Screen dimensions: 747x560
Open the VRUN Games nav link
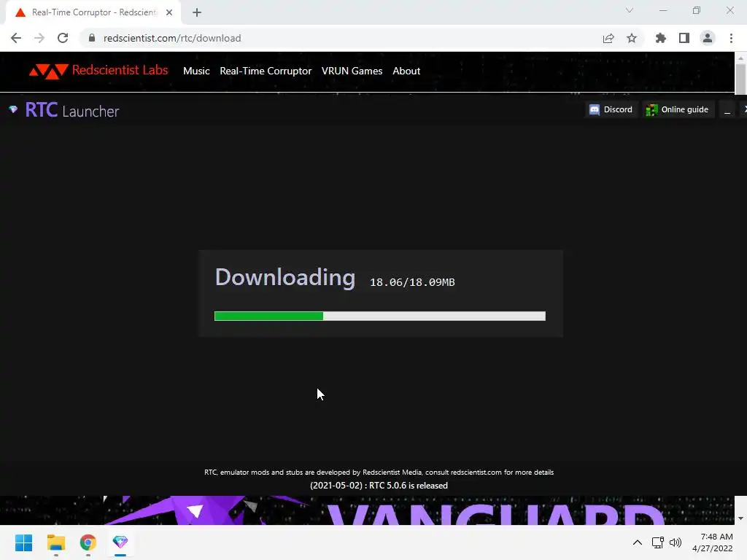[x=352, y=71]
